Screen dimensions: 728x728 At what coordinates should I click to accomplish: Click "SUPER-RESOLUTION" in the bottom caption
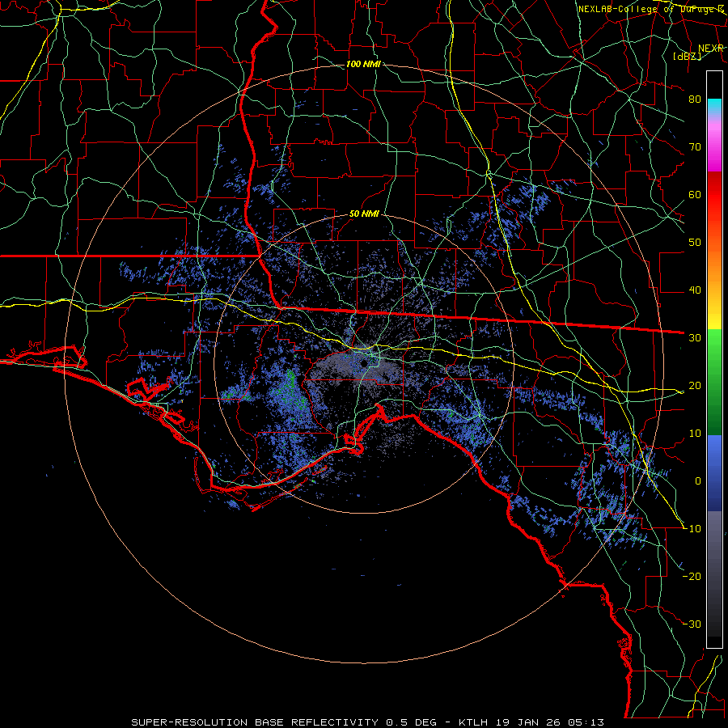(x=189, y=722)
